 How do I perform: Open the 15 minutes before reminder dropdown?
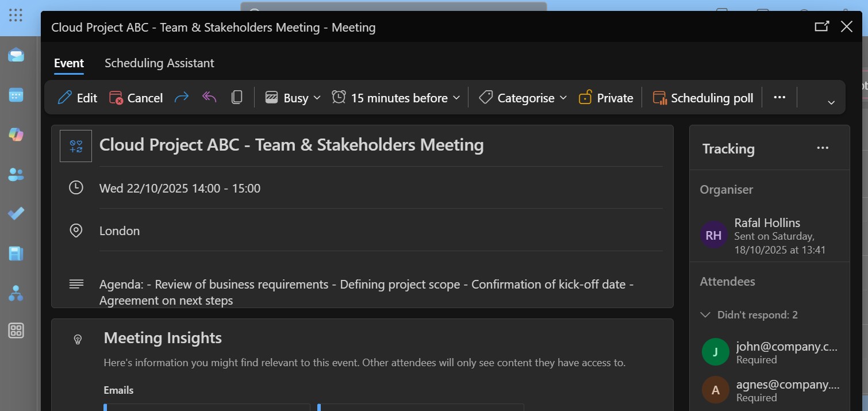tap(396, 98)
